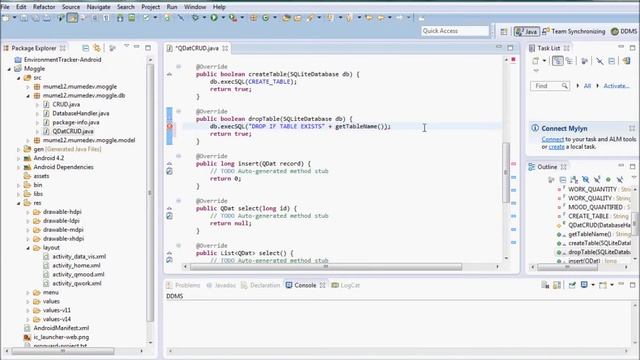Image resolution: width=640 pixels, height=360 pixels.
Task: Switch to the DDMS perspective
Action: point(624,31)
